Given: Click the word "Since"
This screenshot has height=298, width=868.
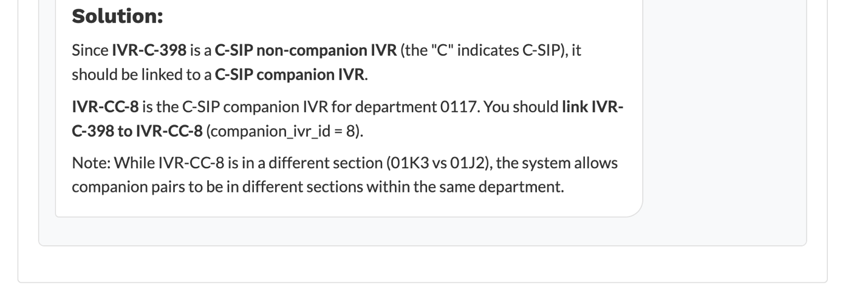Looking at the screenshot, I should point(90,50).
